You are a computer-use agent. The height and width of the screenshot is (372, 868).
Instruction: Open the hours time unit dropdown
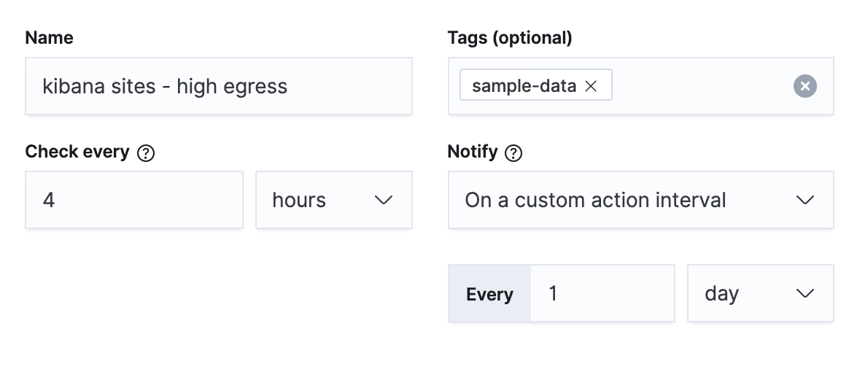point(333,200)
